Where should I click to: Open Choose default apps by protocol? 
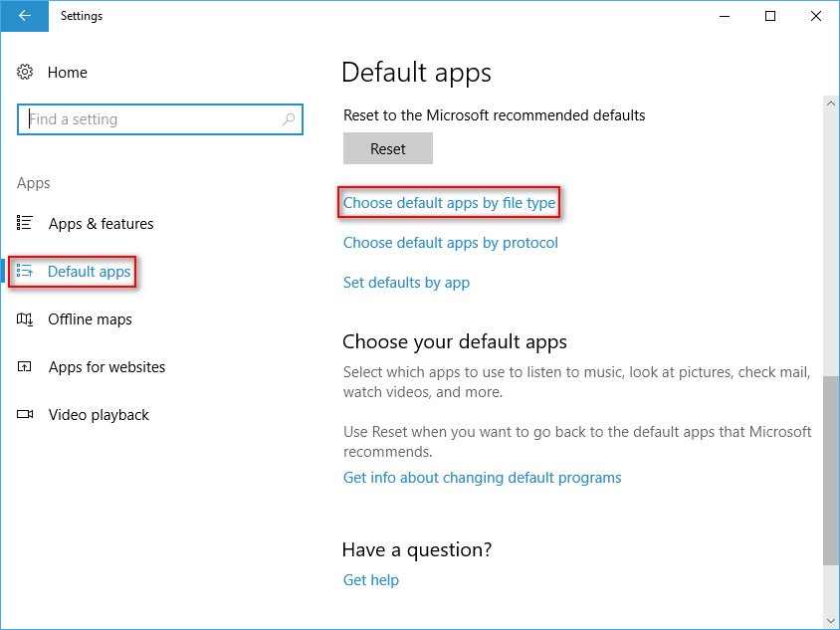(x=450, y=243)
